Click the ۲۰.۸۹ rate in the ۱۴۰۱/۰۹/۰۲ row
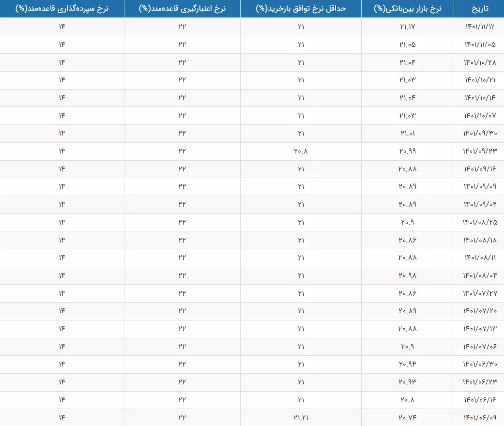Image resolution: width=504 pixels, height=426 pixels. [408, 204]
